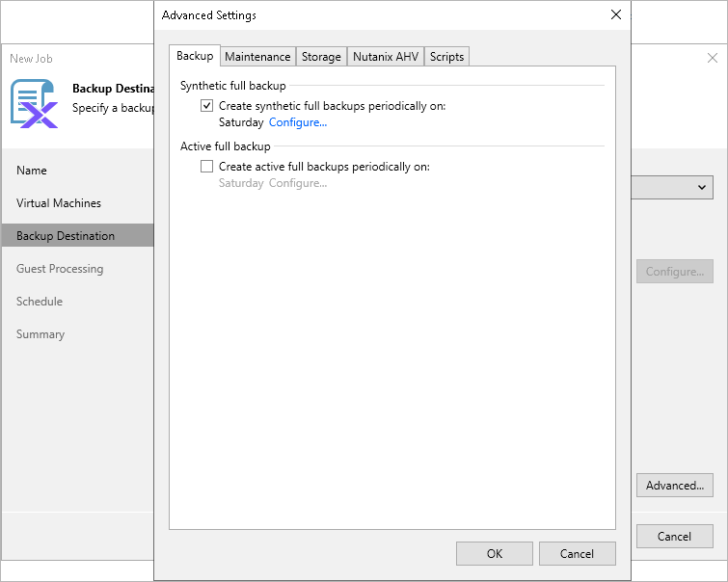Open Configure link for synthetic full schedule
The width and height of the screenshot is (728, 582).
click(298, 122)
